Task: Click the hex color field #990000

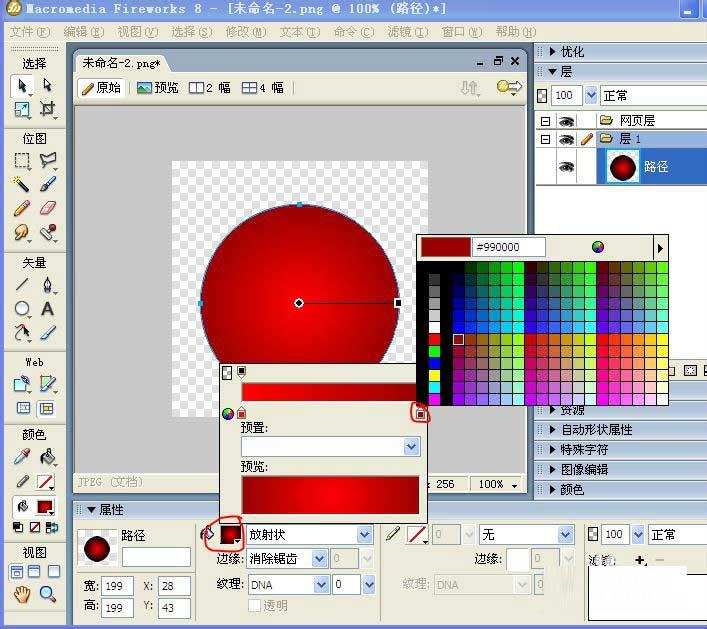Action: [508, 247]
